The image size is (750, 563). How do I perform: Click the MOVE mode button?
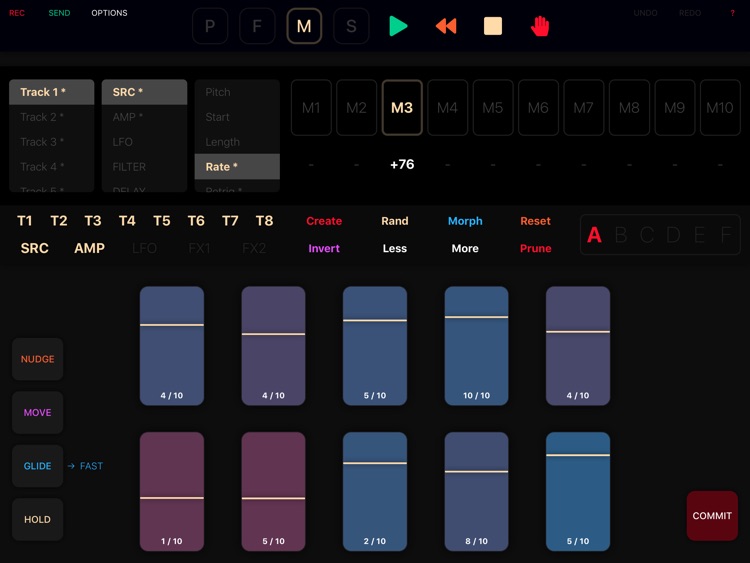coord(37,412)
